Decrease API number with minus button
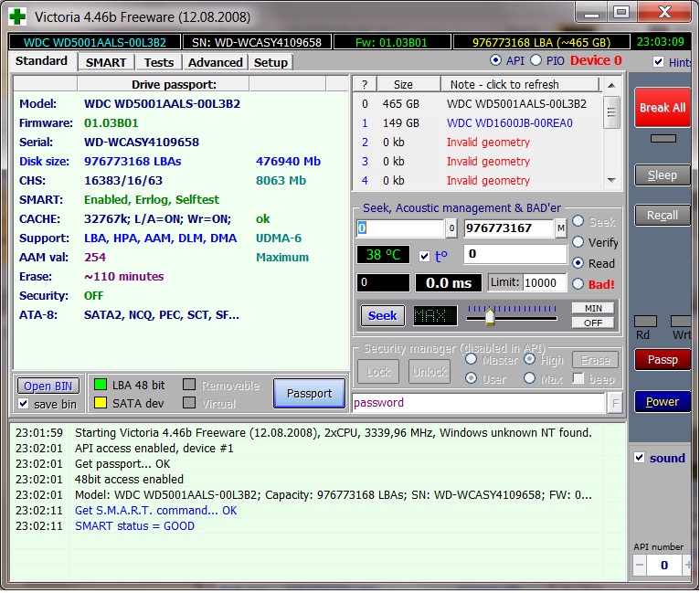700x593 pixels. click(640, 566)
